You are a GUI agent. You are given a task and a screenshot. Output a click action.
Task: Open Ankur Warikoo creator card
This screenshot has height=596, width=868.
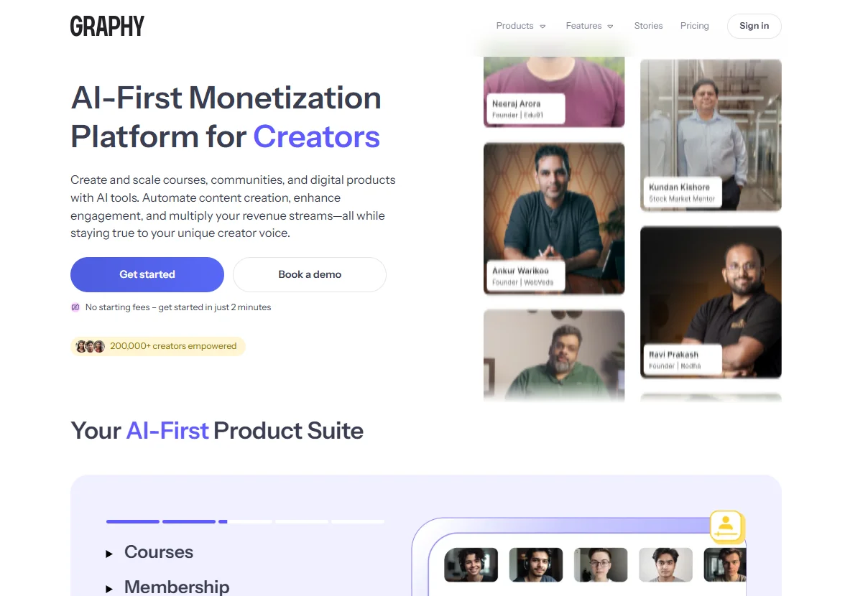[x=554, y=218]
